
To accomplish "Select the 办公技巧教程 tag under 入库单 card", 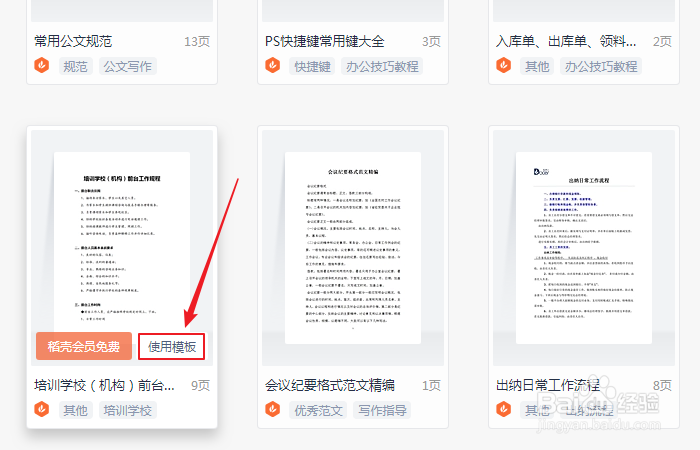I will pyautogui.click(x=601, y=66).
